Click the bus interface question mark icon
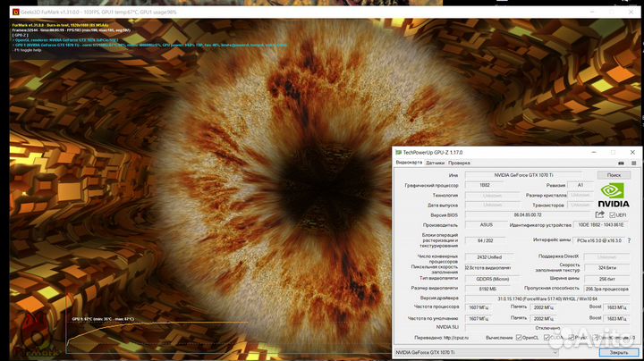Image resolution: width=644 pixels, height=361 pixels. coord(629,240)
